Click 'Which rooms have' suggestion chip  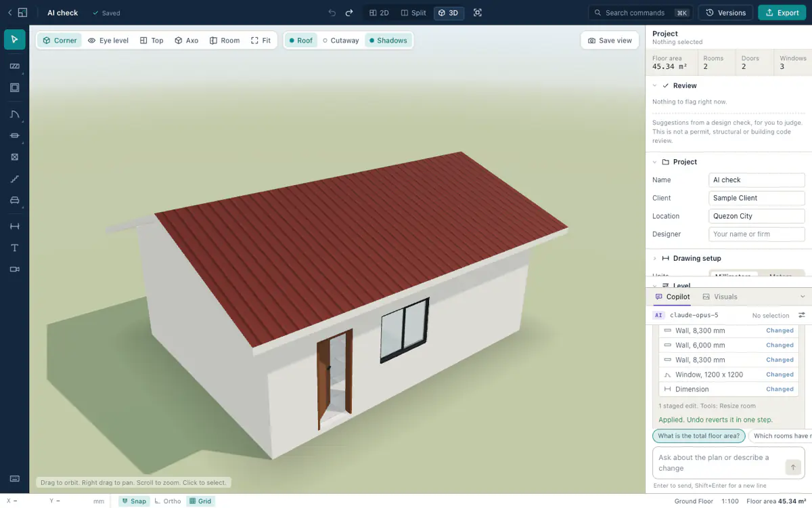[x=779, y=436]
